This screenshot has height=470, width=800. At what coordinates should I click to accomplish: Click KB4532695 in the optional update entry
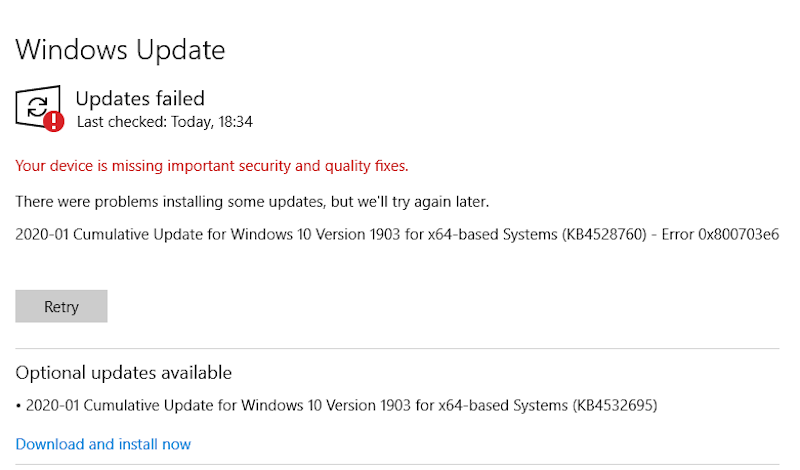coord(614,405)
